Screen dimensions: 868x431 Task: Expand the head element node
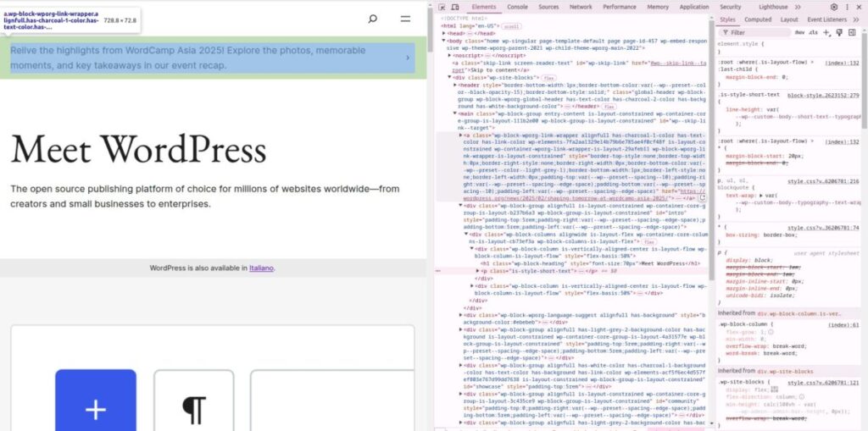coord(444,33)
